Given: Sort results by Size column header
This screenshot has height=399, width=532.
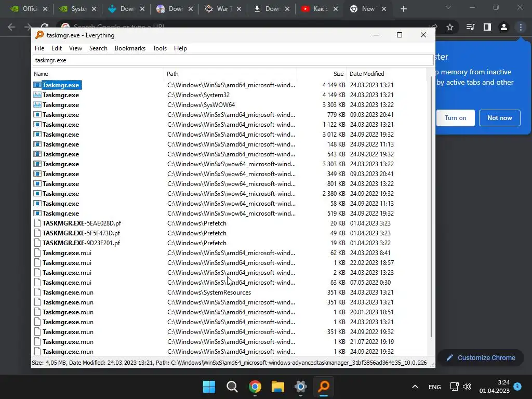Looking at the screenshot, I should click(322, 74).
